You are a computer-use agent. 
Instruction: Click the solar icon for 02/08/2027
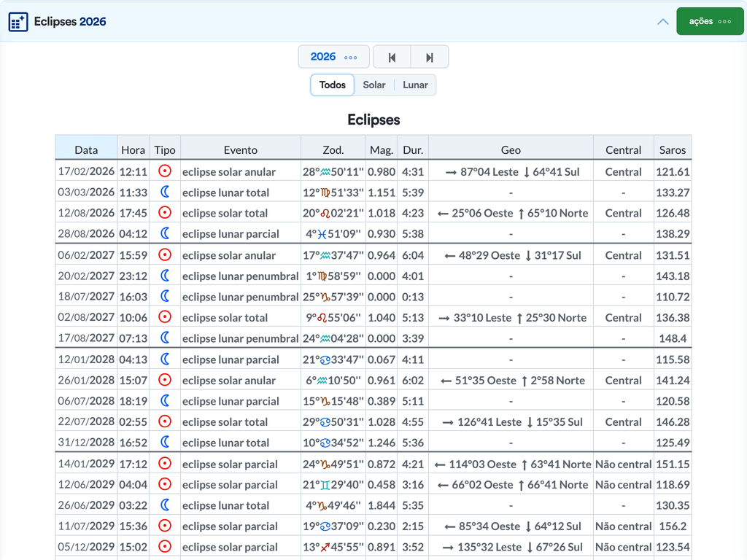[x=165, y=317]
